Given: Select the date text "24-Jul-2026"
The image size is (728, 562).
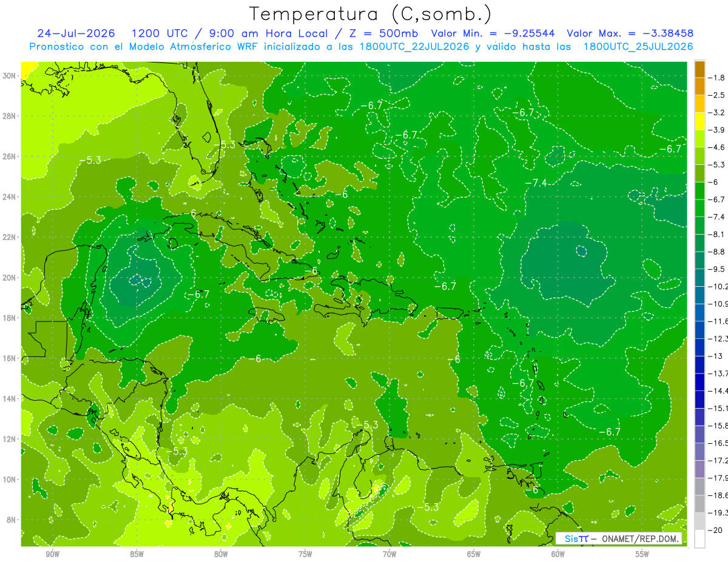Looking at the screenshot, I should (x=76, y=33).
